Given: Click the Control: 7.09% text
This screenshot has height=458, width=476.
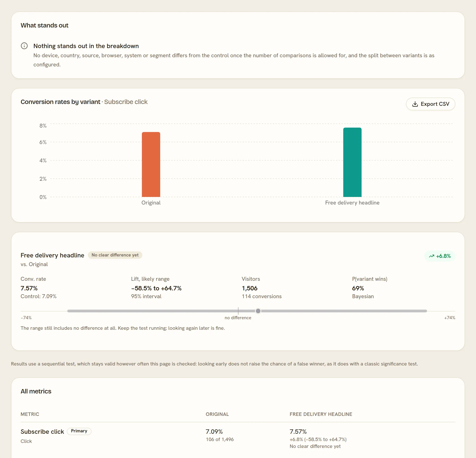Looking at the screenshot, I should (38, 296).
